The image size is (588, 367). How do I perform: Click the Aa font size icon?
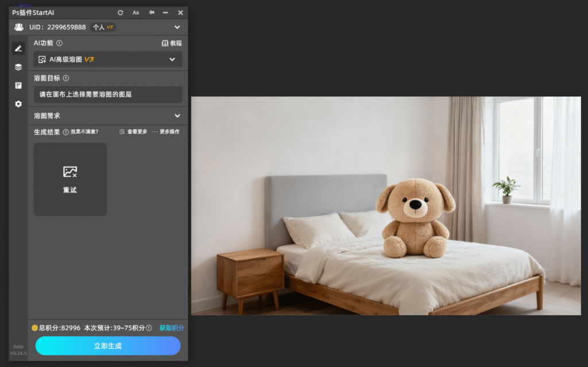point(136,13)
